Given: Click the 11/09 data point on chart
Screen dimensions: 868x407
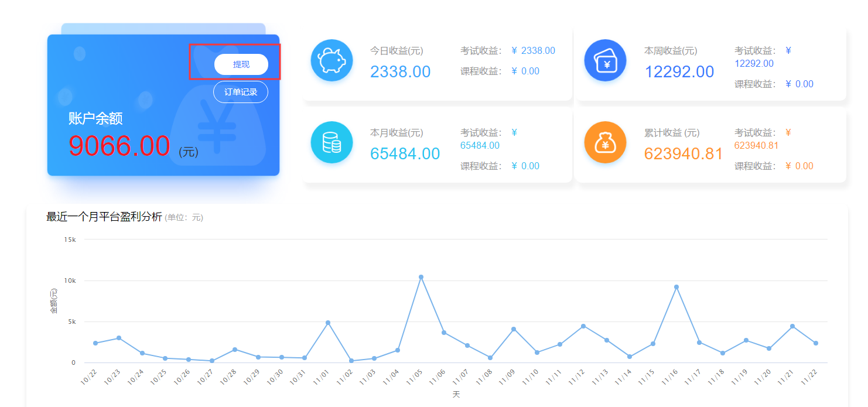Looking at the screenshot, I should tap(514, 329).
